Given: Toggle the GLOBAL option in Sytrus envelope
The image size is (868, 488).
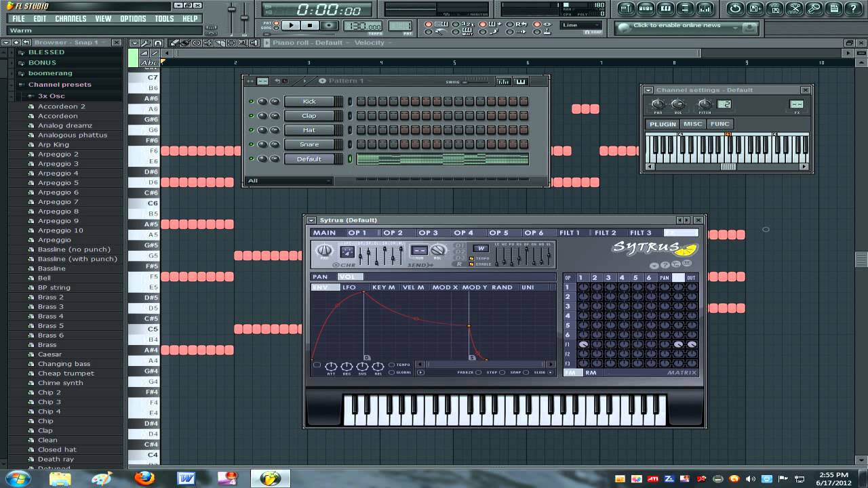Looking at the screenshot, I should click(x=391, y=373).
